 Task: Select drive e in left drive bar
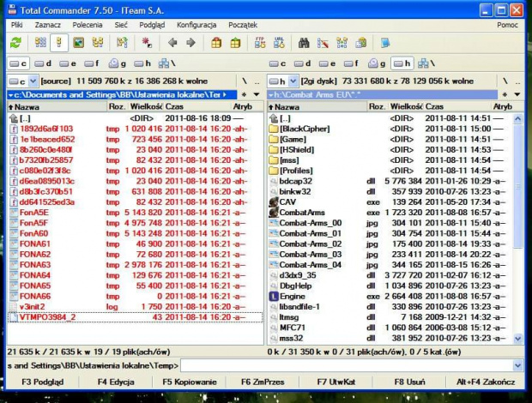pos(68,63)
